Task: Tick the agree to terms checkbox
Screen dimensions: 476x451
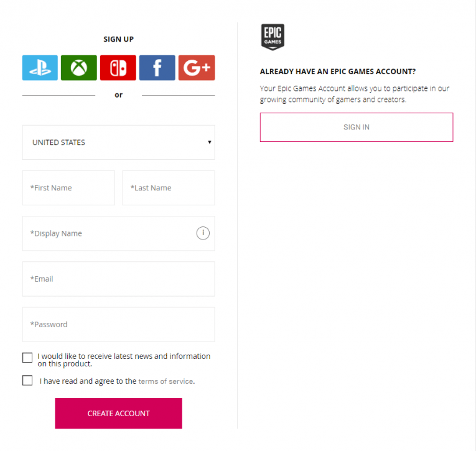Action: pos(27,381)
